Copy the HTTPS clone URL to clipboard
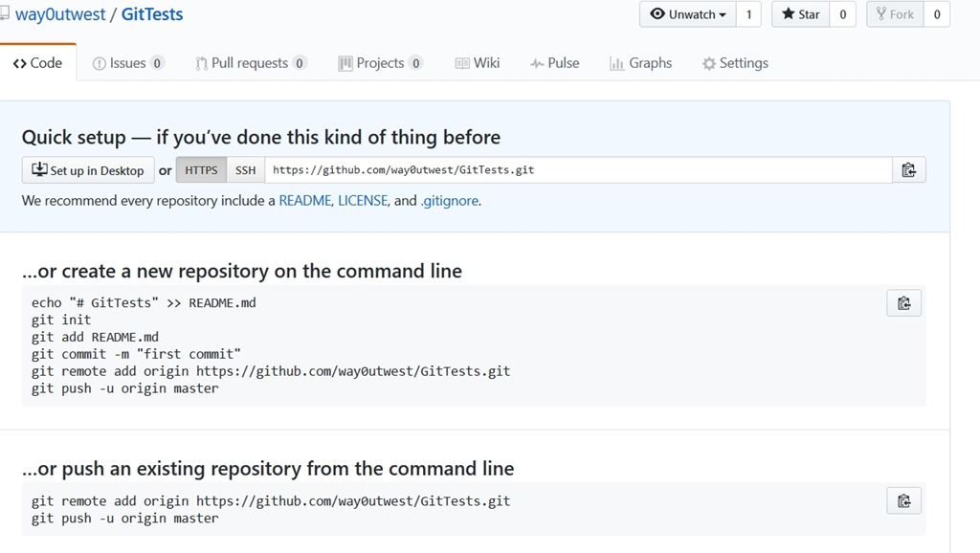Screen dimensions: 980x553 (908, 170)
